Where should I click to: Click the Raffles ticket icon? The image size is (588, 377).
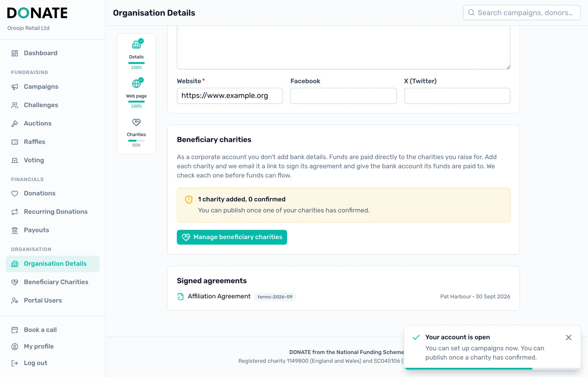click(15, 142)
